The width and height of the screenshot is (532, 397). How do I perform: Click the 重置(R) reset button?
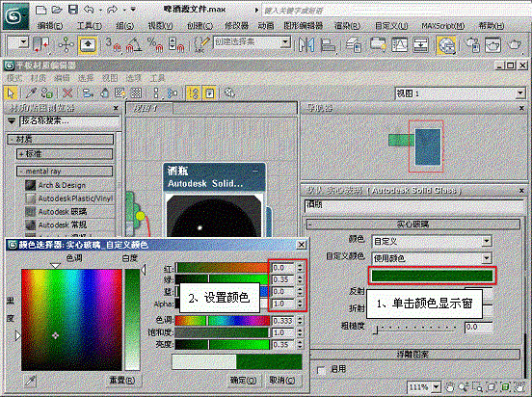(x=122, y=380)
